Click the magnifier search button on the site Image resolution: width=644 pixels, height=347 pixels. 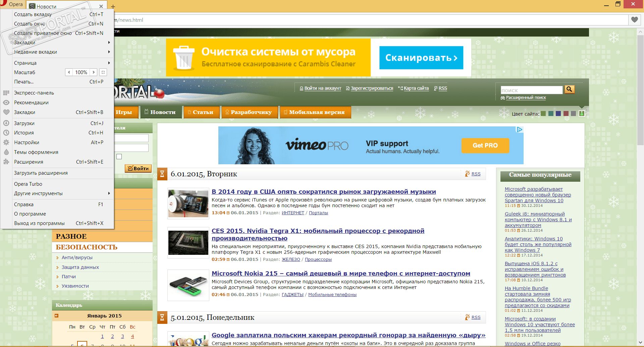(x=570, y=89)
